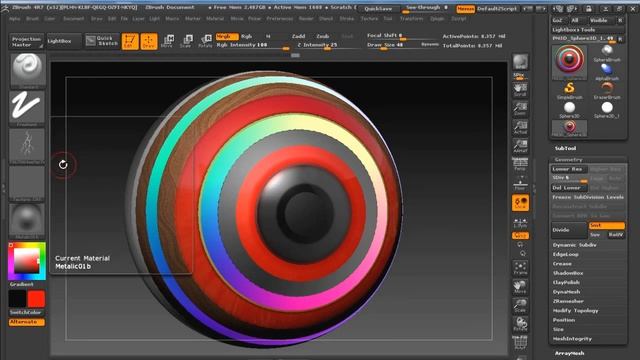640x360 pixels.
Task: Open Projection Master
Action: pos(27,42)
